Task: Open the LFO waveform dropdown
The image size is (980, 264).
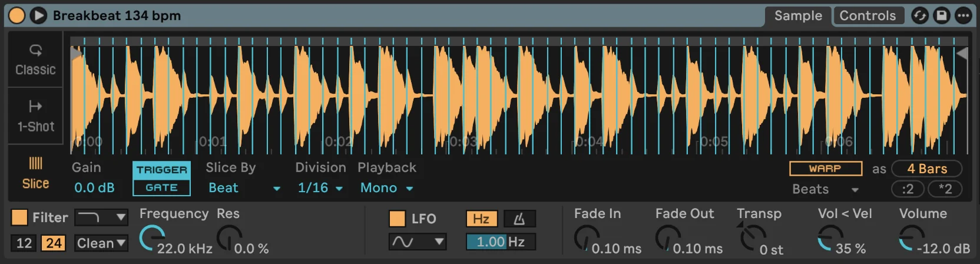Action: (x=417, y=242)
